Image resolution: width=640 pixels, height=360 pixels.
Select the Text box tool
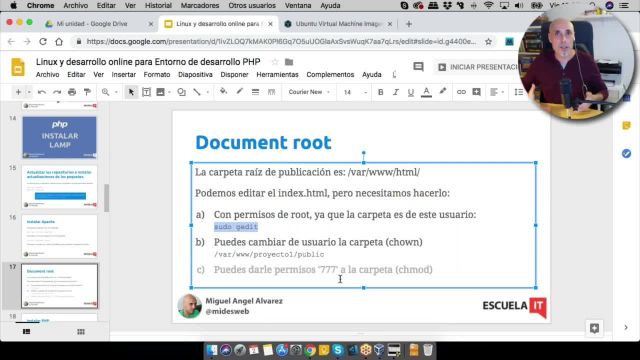146,92
